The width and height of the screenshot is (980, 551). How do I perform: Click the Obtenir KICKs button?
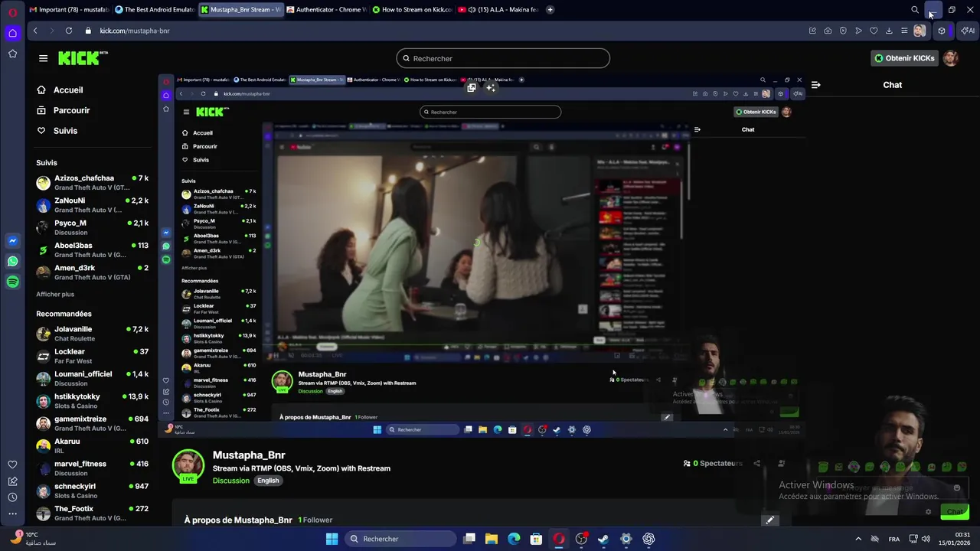coord(905,58)
